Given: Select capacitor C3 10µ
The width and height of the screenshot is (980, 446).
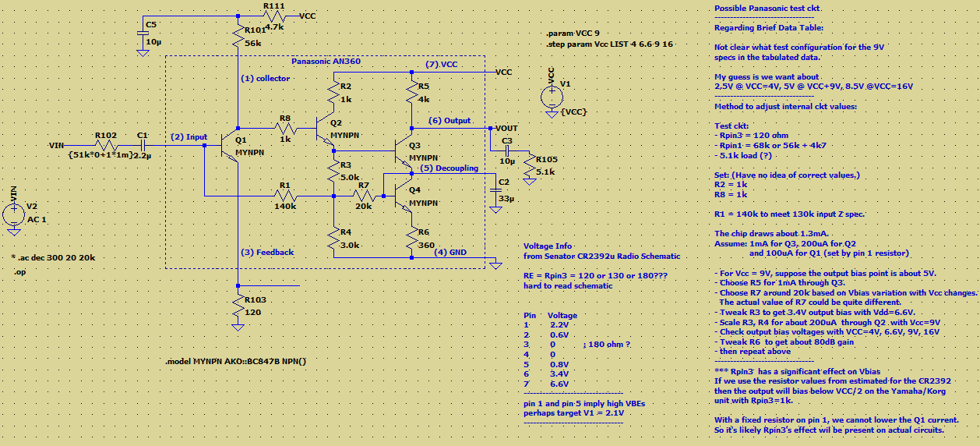Looking at the screenshot, I should point(506,149).
